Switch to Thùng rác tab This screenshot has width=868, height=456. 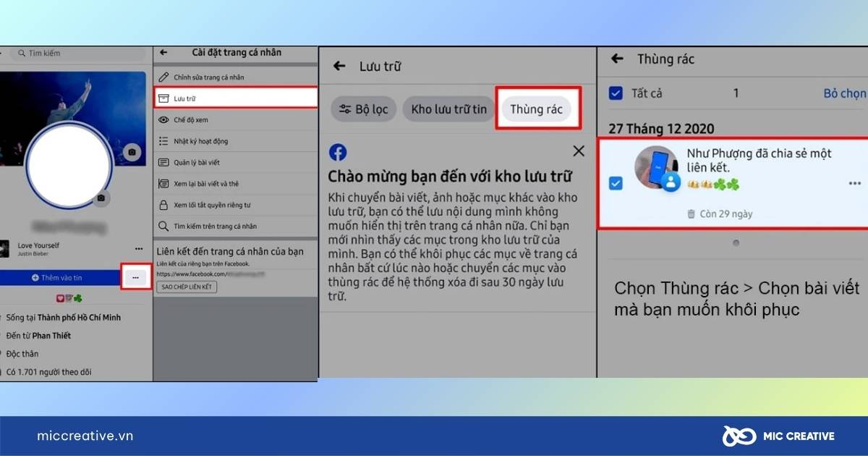click(x=536, y=109)
